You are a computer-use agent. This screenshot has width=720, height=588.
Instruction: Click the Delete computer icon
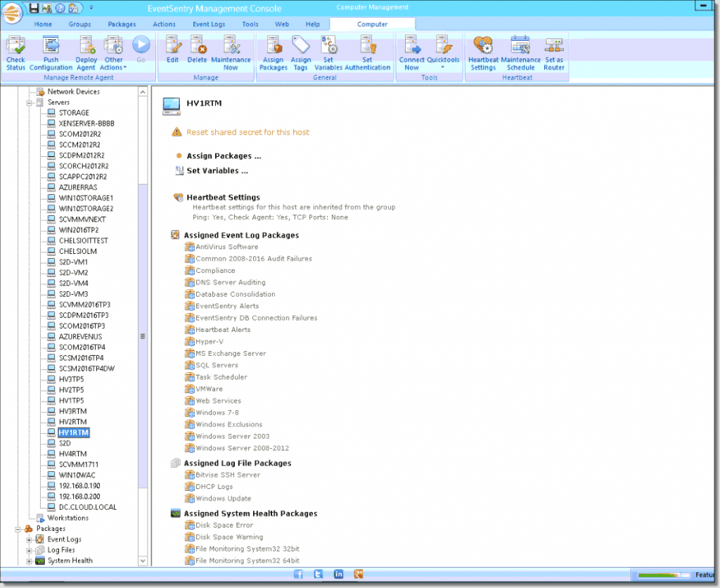pyautogui.click(x=197, y=49)
